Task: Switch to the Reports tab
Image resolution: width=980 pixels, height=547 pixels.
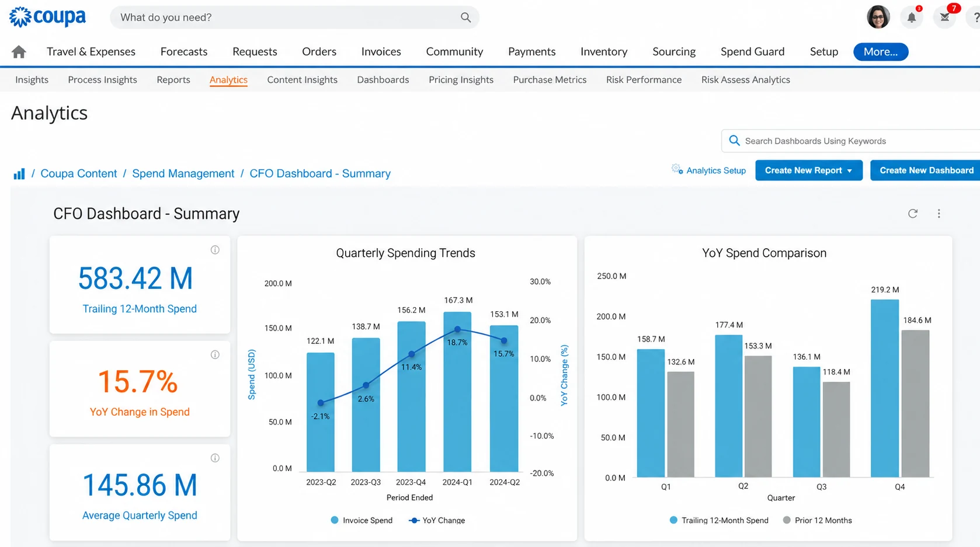Action: (x=173, y=80)
